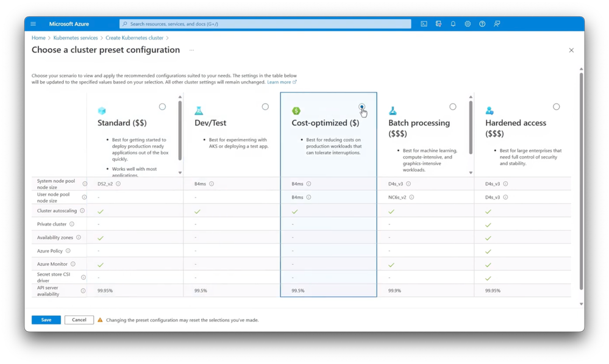Click info icon next to DS2_v2
Screen dimensions: 609x364
click(x=118, y=184)
